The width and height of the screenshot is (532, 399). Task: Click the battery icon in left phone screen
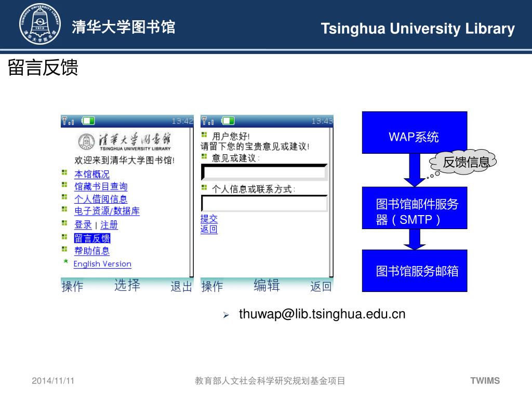coord(88,121)
